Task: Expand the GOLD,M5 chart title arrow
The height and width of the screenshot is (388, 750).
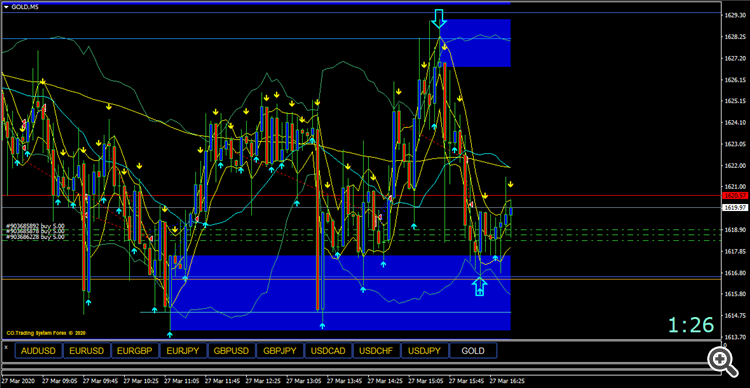Action: (x=6, y=6)
